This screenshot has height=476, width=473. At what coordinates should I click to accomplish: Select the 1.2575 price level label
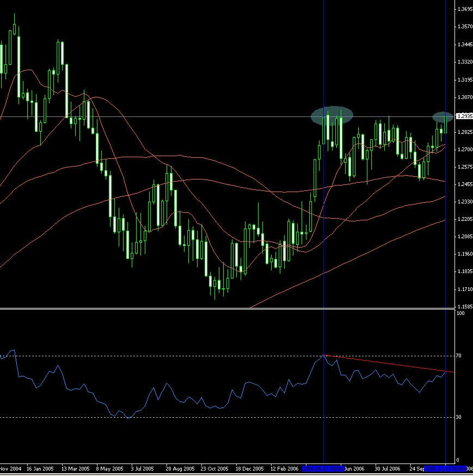465,167
